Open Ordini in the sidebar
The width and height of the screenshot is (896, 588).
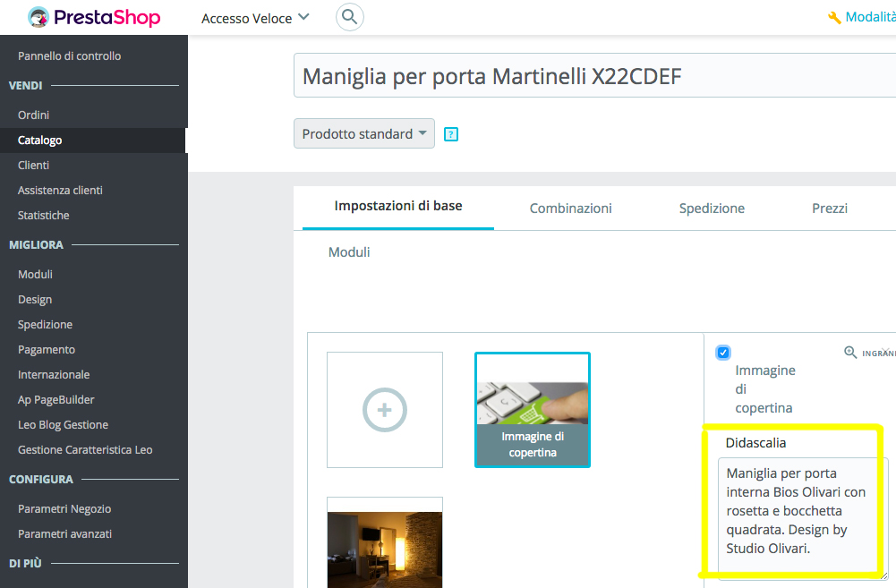(34, 115)
